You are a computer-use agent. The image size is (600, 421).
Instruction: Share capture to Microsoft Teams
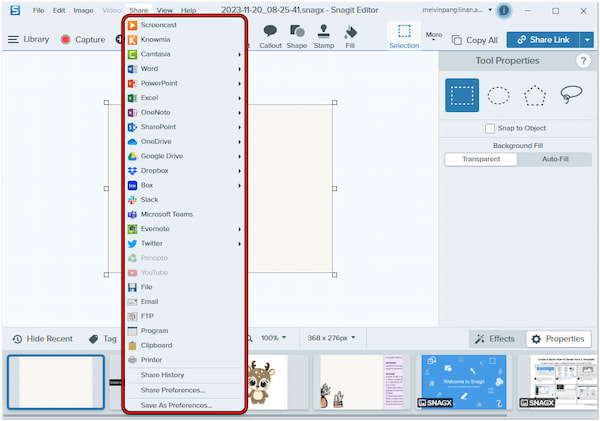click(185, 214)
